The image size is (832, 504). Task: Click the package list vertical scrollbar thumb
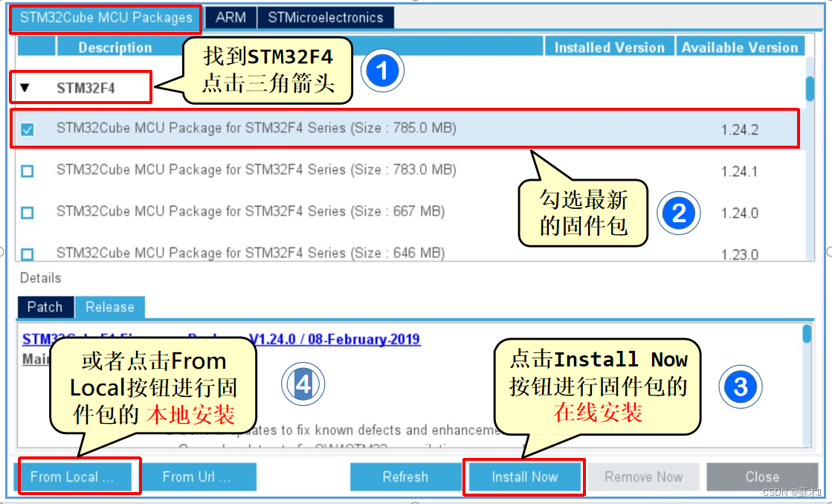[x=810, y=88]
